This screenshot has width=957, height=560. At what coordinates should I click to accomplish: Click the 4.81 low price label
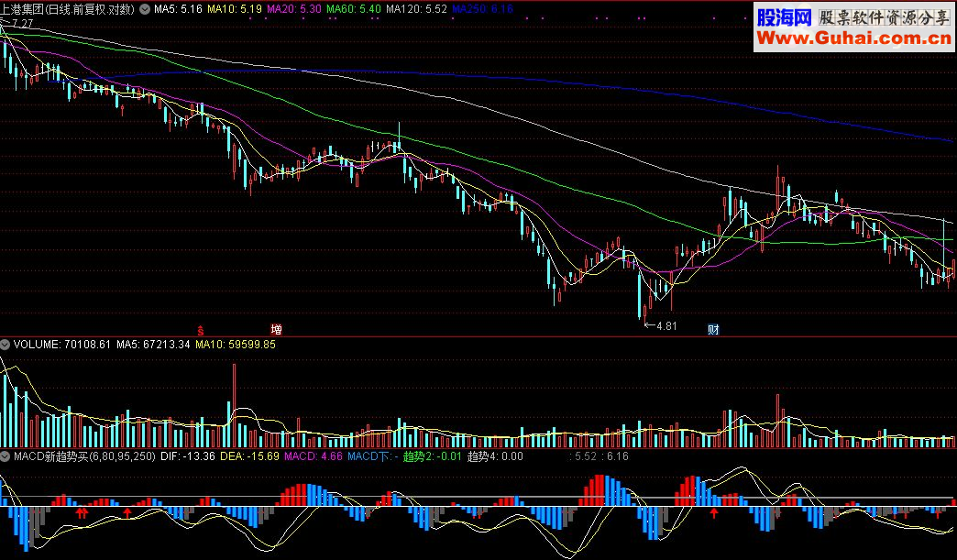(x=666, y=326)
